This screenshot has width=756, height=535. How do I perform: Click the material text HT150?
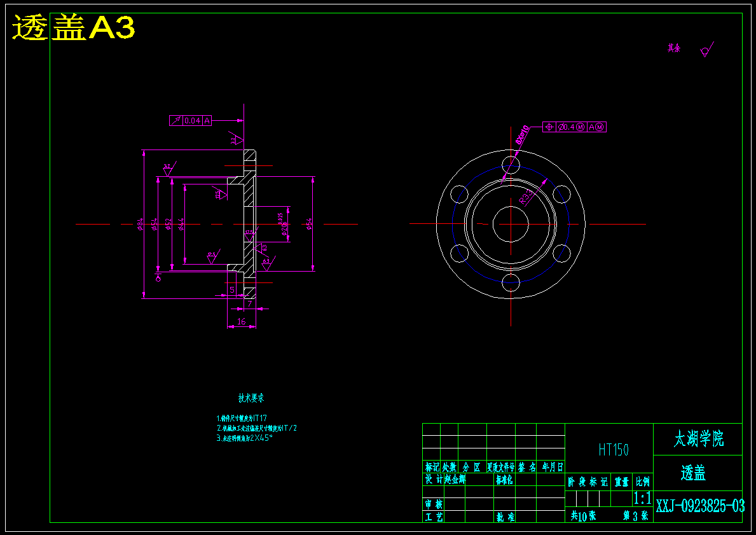(614, 450)
